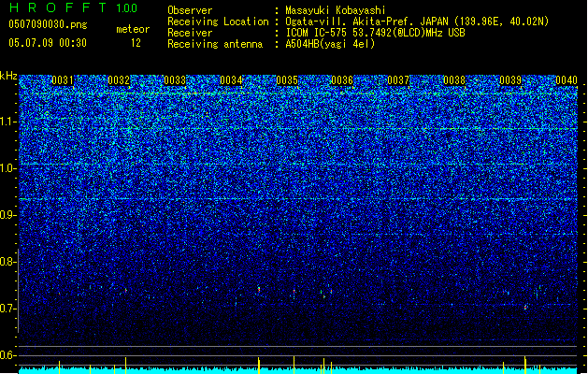Click the HROFFT 1.0.0 title text
Image resolution: width=588 pixels, height=374 pixels.
tap(74, 7)
